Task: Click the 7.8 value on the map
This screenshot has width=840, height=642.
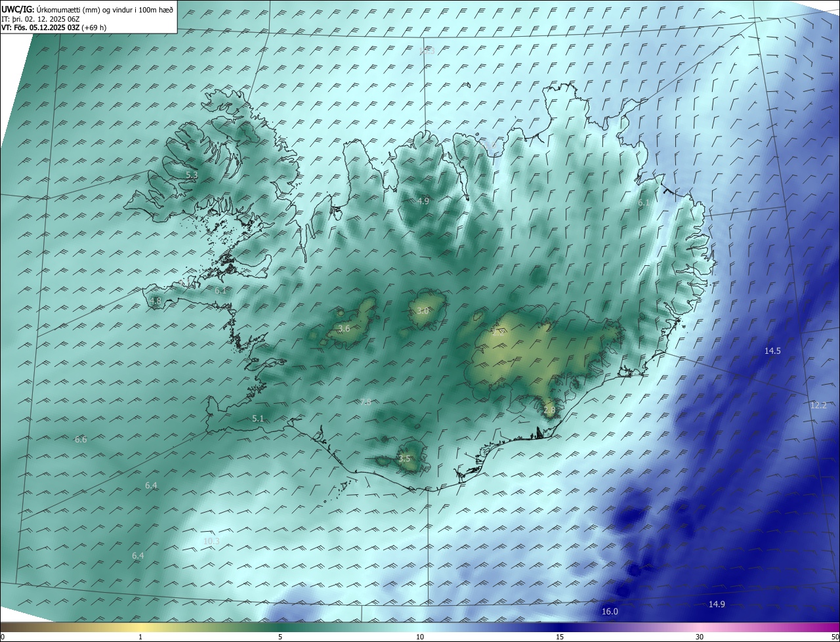Action: click(366, 402)
